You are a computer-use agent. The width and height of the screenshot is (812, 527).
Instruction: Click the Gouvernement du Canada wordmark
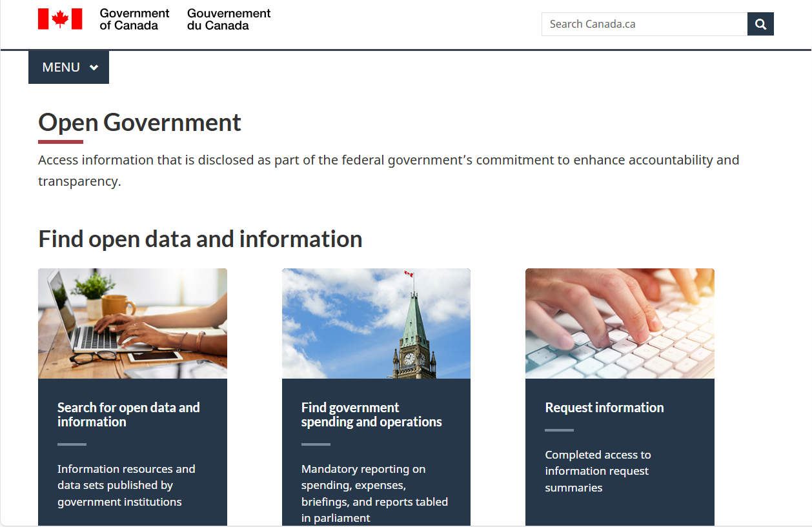click(228, 19)
